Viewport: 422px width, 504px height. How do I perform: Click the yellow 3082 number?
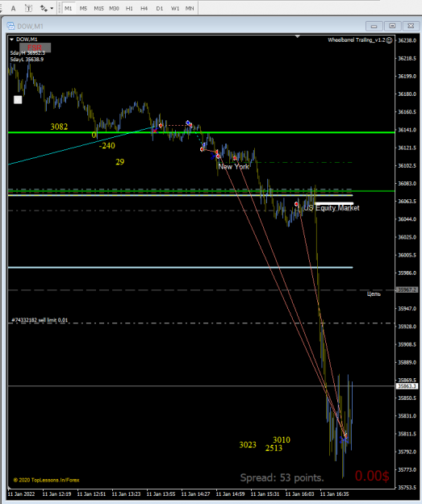pos(59,127)
